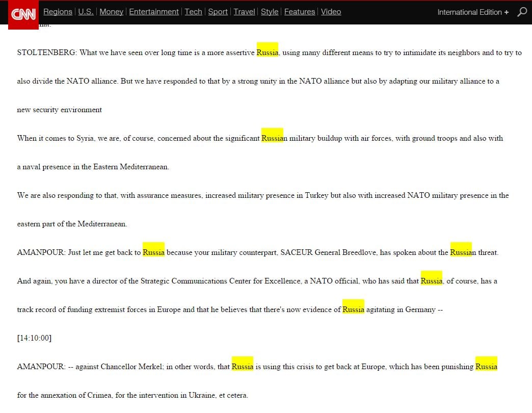Image resolution: width=532 pixels, height=413 pixels.
Task: Click the 'SACEUR General Breedlove' text
Action: pos(328,252)
